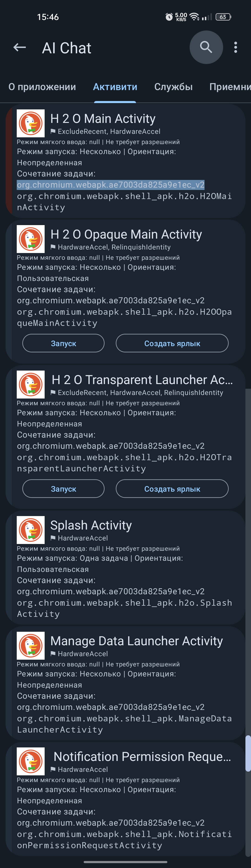Open the Splash Activity title
This screenshot has width=251, height=868.
click(91, 525)
